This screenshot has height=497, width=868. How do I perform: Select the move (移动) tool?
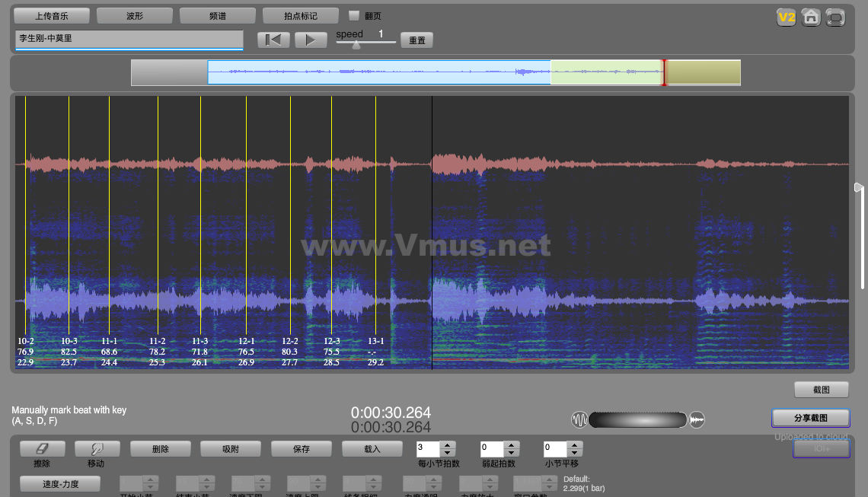coord(97,449)
